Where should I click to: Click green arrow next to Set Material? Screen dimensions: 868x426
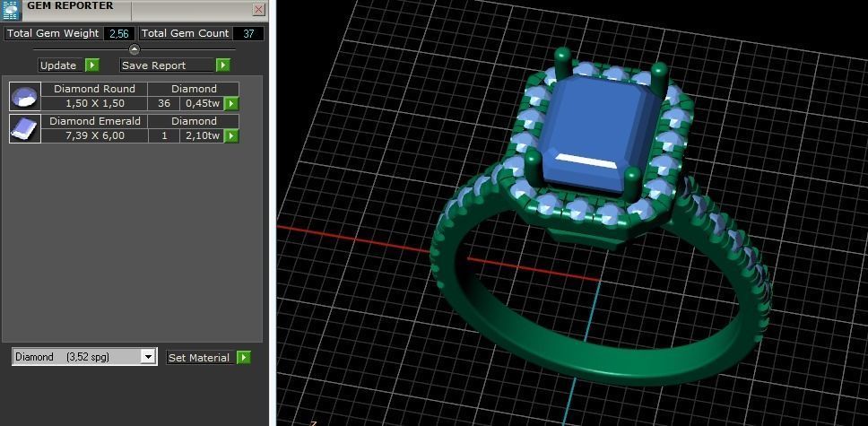click(244, 358)
